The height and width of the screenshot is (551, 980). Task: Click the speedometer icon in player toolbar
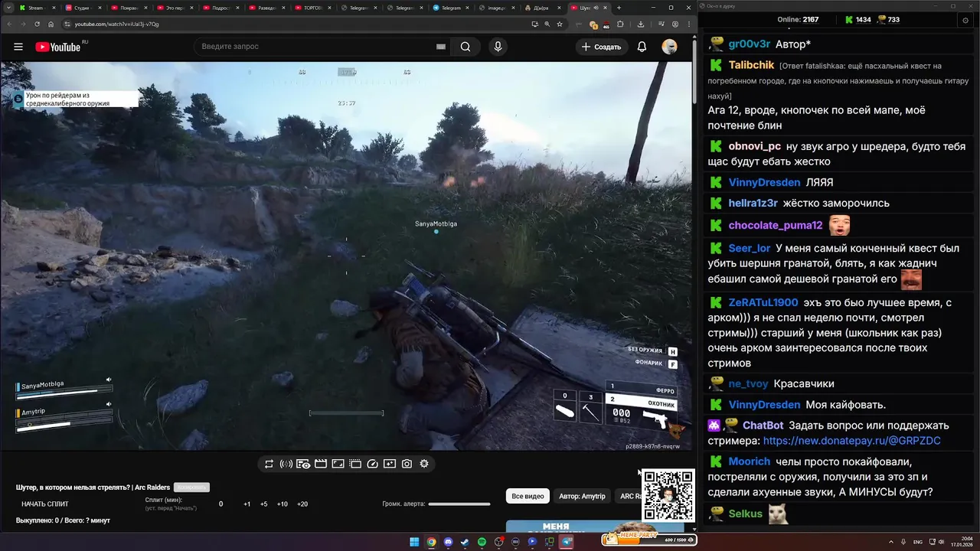pos(373,464)
